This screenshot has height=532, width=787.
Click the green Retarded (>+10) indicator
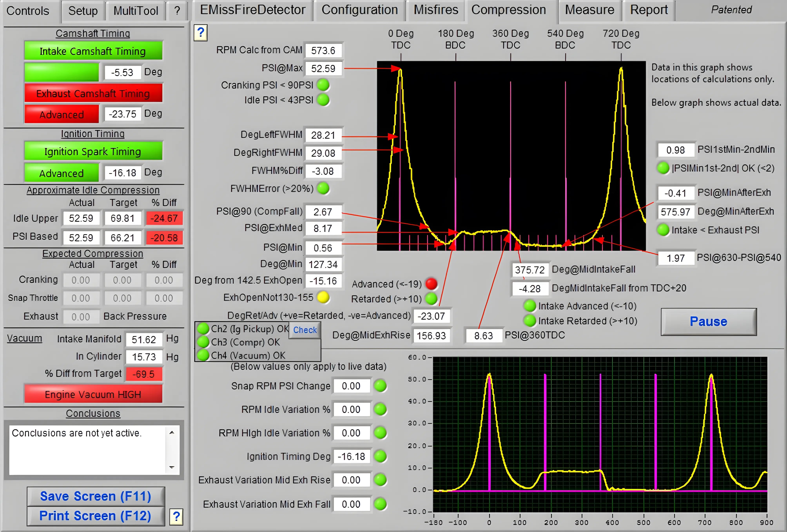click(431, 299)
